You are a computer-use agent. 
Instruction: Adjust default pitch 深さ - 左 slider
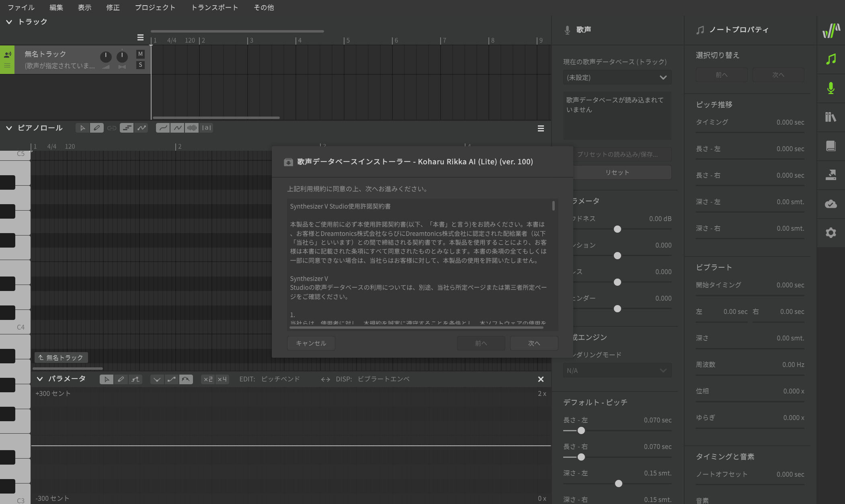point(619,484)
